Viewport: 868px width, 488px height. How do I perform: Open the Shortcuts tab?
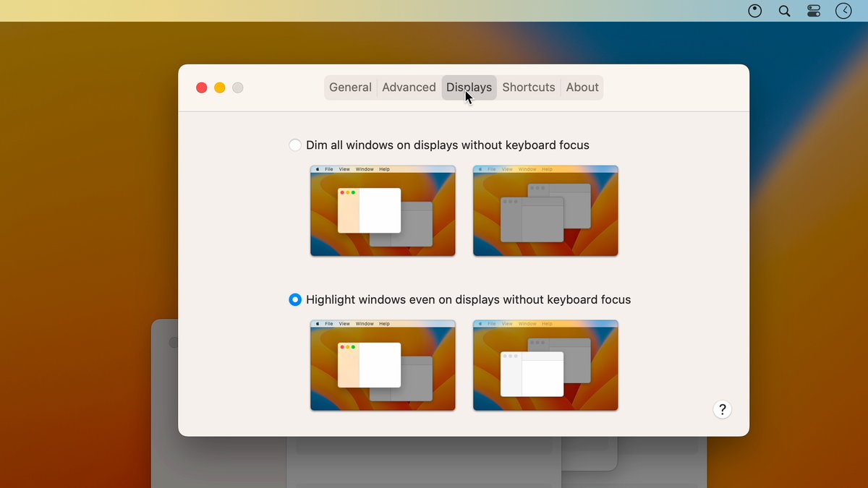[529, 87]
